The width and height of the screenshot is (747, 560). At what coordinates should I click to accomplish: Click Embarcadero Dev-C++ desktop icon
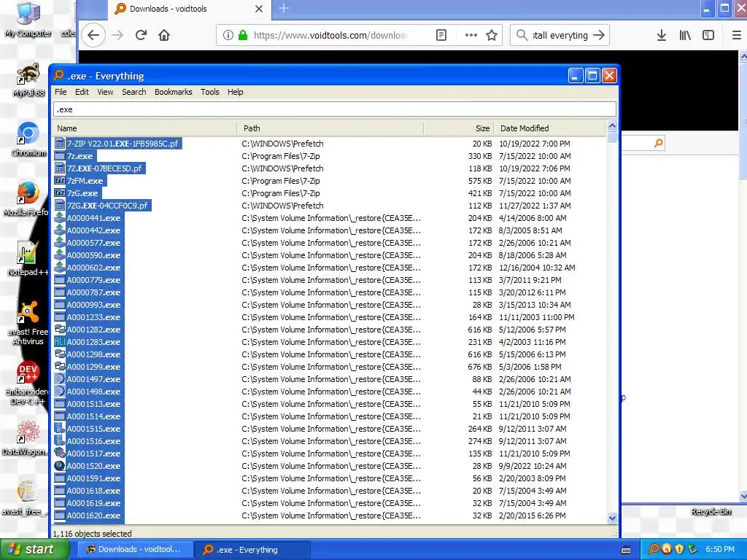27,384
